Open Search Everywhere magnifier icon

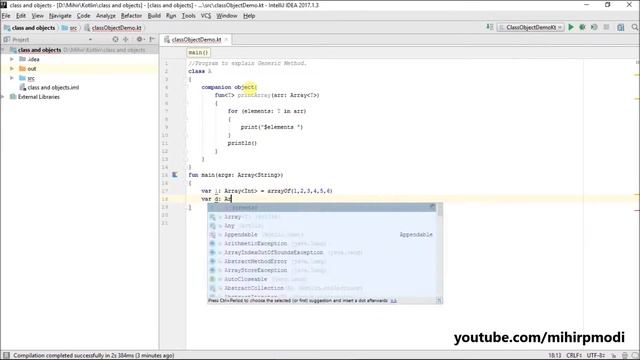click(635, 27)
